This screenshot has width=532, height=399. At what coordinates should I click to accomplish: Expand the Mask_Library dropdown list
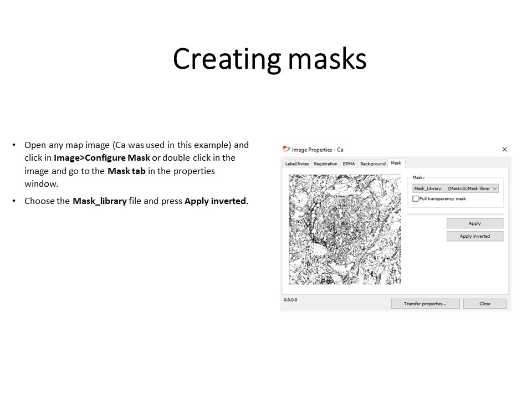click(x=494, y=188)
